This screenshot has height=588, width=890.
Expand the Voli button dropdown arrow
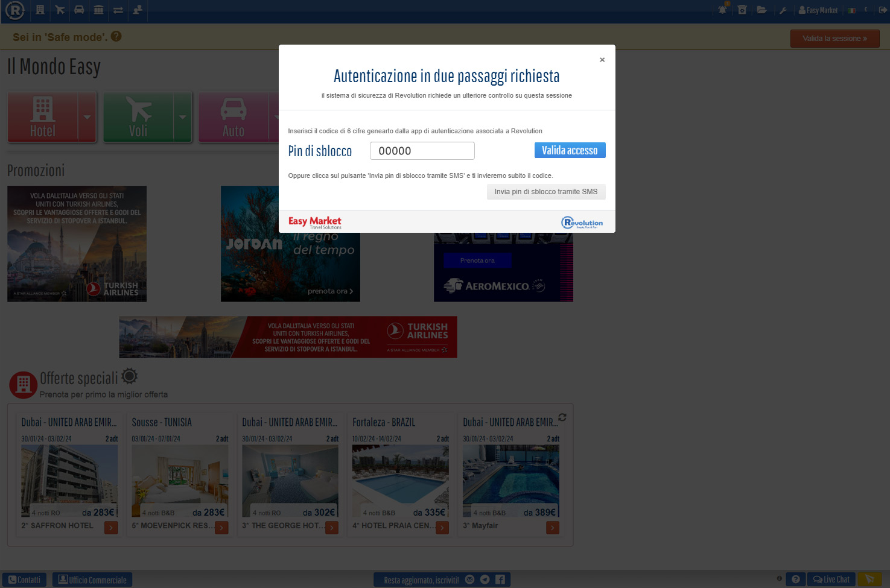click(182, 117)
